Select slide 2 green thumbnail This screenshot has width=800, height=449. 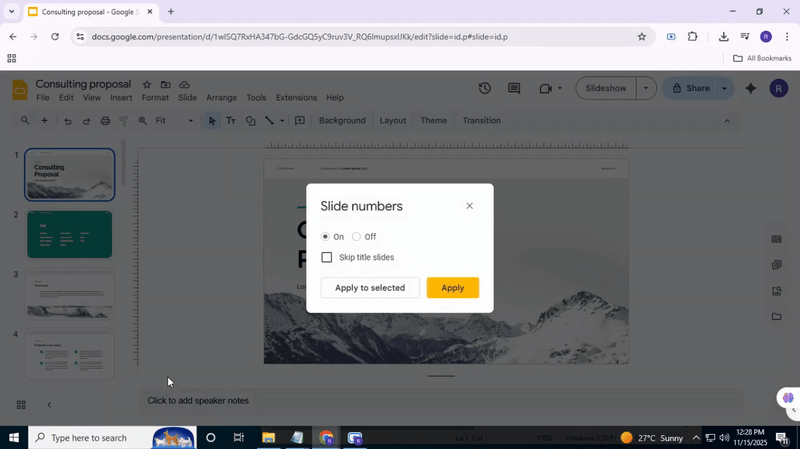tap(70, 234)
